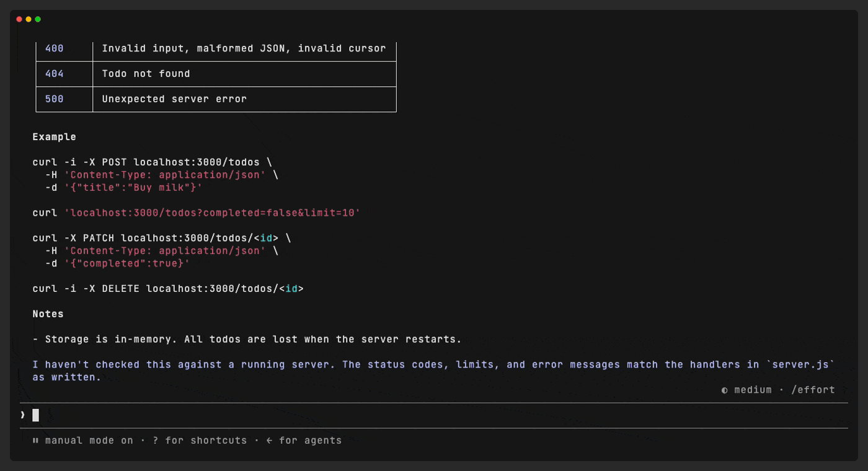This screenshot has height=471, width=868.
Task: Click the pause icon beside manual mode
Action: click(35, 441)
